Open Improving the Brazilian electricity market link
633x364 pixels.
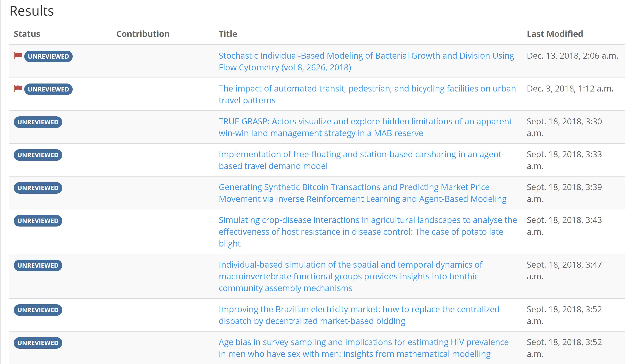click(359, 315)
